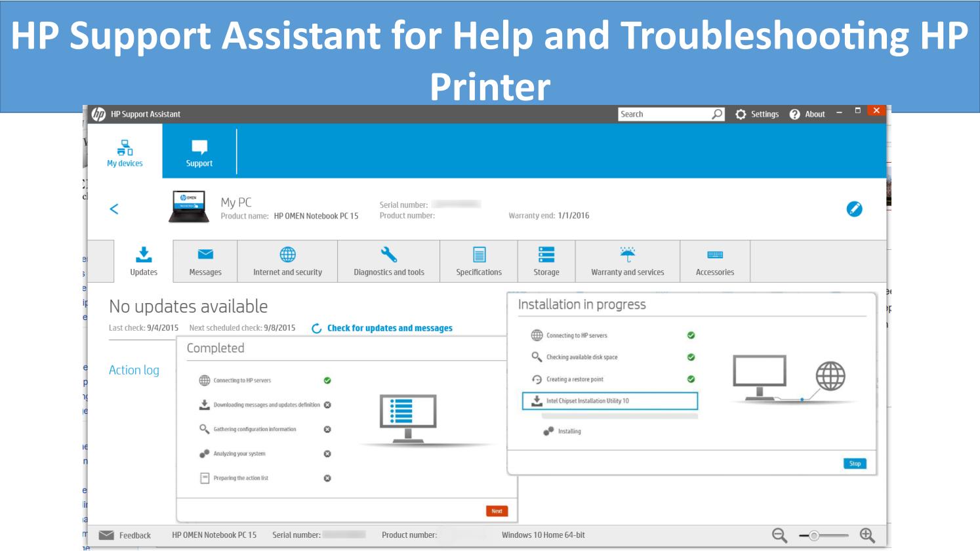The image size is (980, 551).
Task: Click the download icon in Intel Chipset row
Action: pyautogui.click(x=537, y=401)
